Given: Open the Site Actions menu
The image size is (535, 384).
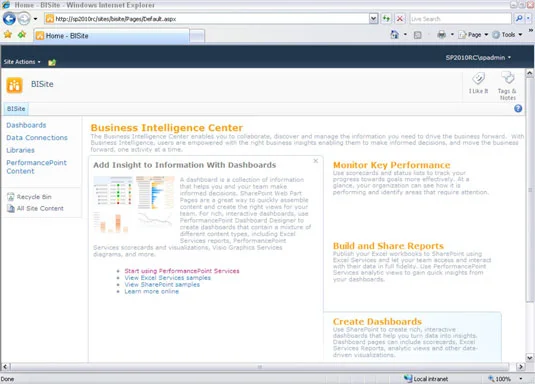Looking at the screenshot, I should pyautogui.click(x=22, y=62).
